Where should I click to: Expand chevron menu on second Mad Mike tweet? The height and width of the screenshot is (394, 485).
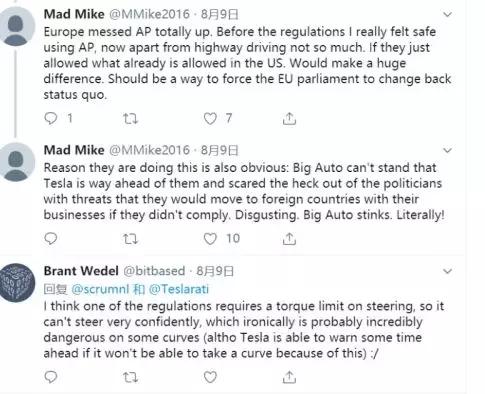[x=447, y=150]
